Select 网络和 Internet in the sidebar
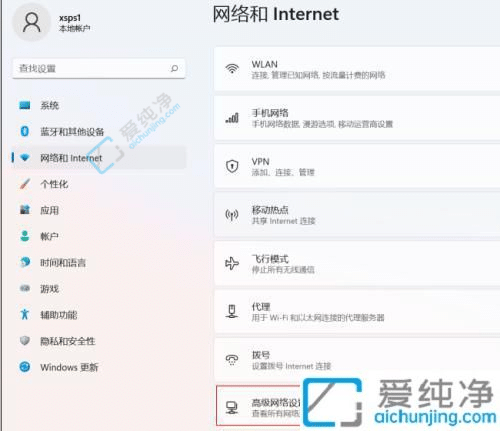The width and height of the screenshot is (500, 431). pos(99,157)
